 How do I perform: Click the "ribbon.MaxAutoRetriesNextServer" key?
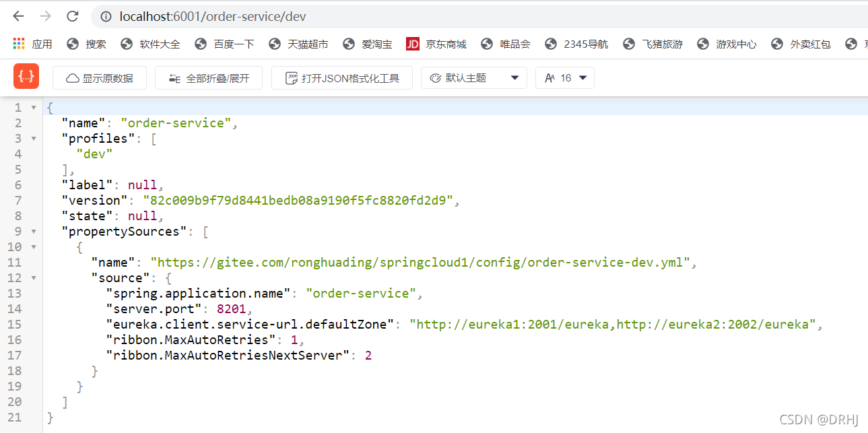coord(228,356)
